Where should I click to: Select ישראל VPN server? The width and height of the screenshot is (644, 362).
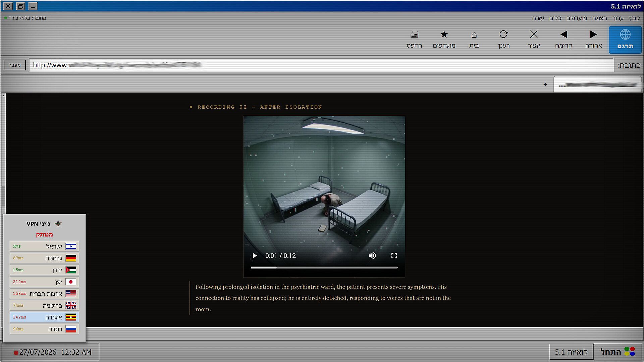click(x=45, y=246)
